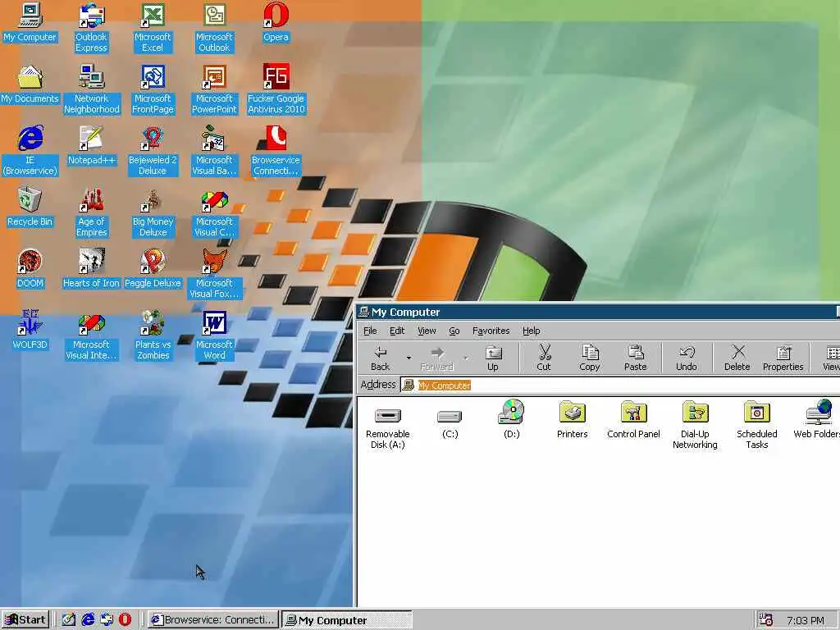The width and height of the screenshot is (840, 630).
Task: Expand the Back button history arrow
Action: coord(409,358)
